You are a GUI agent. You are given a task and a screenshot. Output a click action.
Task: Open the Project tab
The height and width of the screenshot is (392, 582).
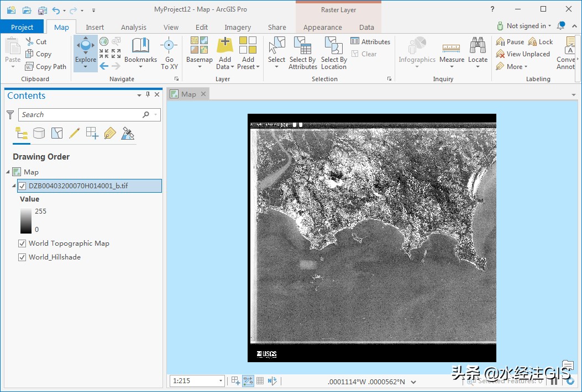[22, 27]
